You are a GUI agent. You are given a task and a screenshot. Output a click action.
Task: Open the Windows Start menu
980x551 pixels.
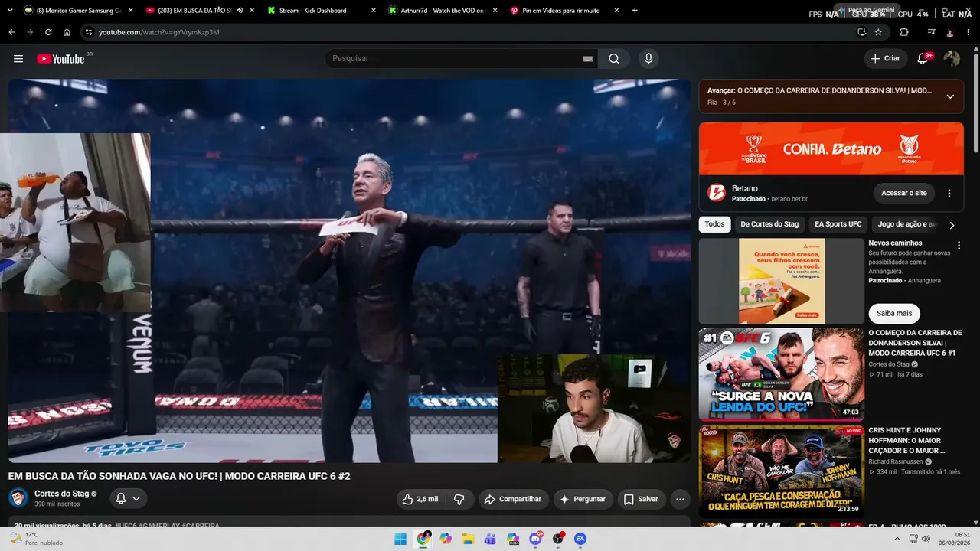point(400,539)
